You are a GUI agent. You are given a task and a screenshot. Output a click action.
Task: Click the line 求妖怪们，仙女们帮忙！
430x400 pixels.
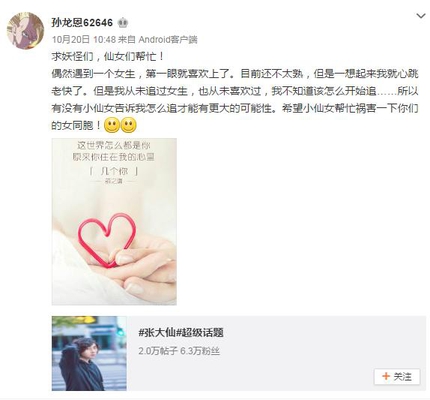[x=108, y=56]
